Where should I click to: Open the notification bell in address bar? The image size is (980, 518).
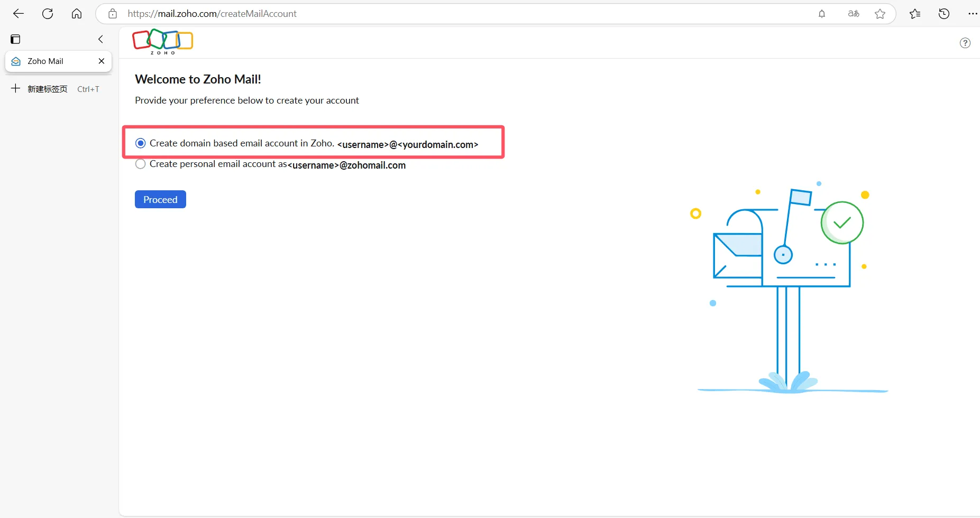[822, 14]
